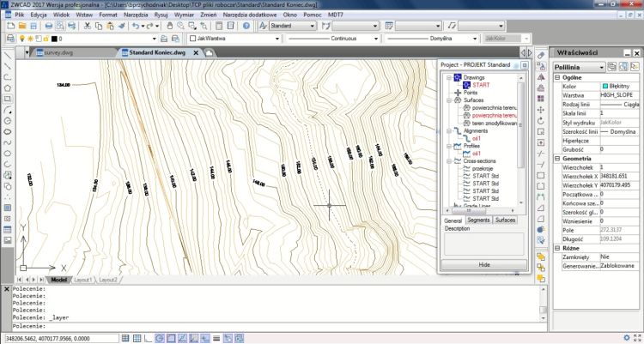Viewport: 644px width, 344px height.
Task: Open the JakWarstwa color dropdown
Action: tap(277, 39)
